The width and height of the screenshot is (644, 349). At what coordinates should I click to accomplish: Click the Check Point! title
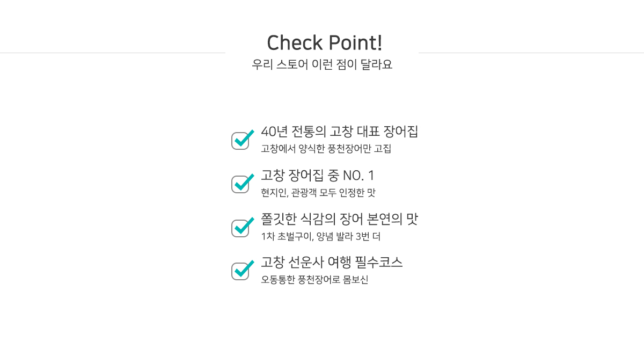point(324,43)
